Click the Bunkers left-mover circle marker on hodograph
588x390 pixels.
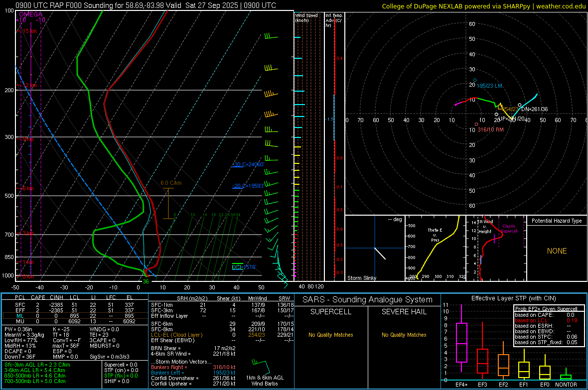[x=475, y=80]
